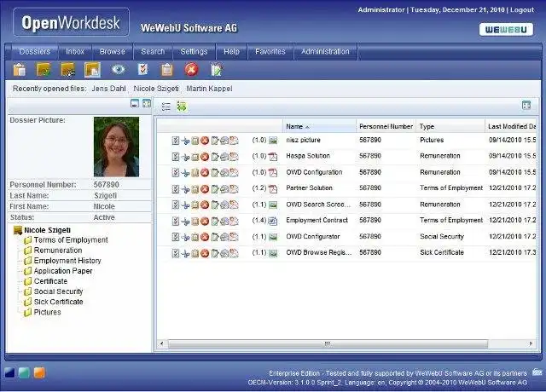Open the Dossiers tab
This screenshot has width=546, height=392.
coord(34,51)
